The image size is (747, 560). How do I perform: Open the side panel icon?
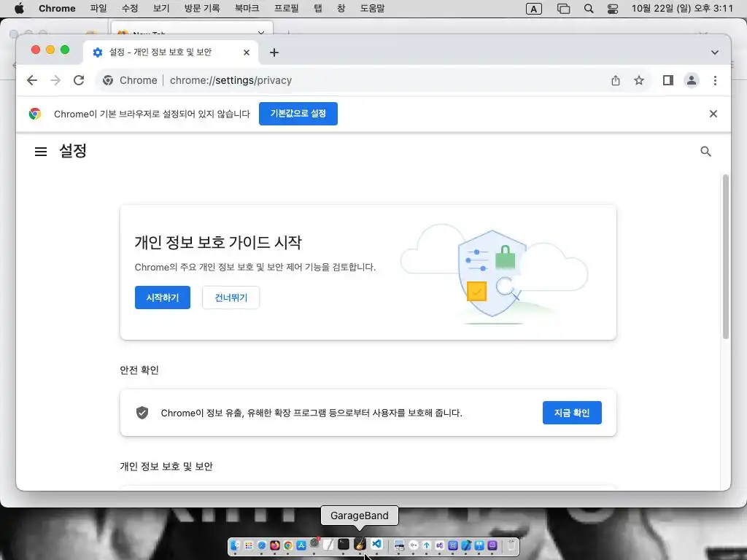coord(668,80)
